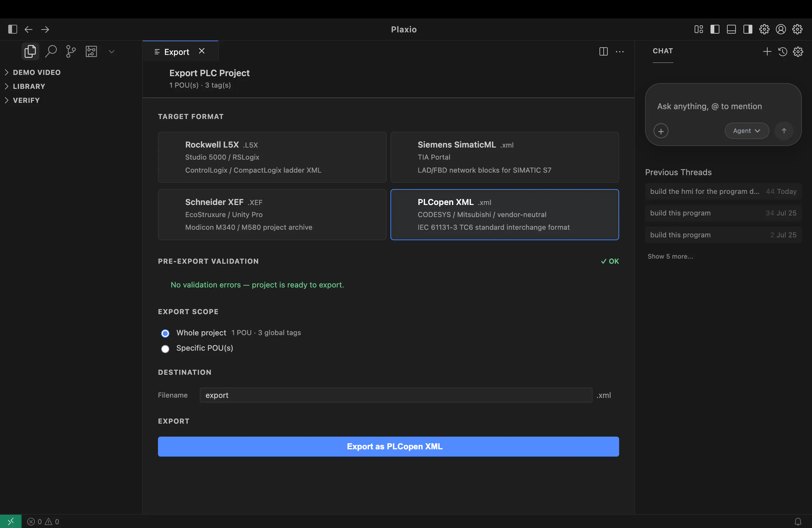The height and width of the screenshot is (528, 812).
Task: Open thread 'build this program' 2 Jul 25
Action: [x=723, y=235]
